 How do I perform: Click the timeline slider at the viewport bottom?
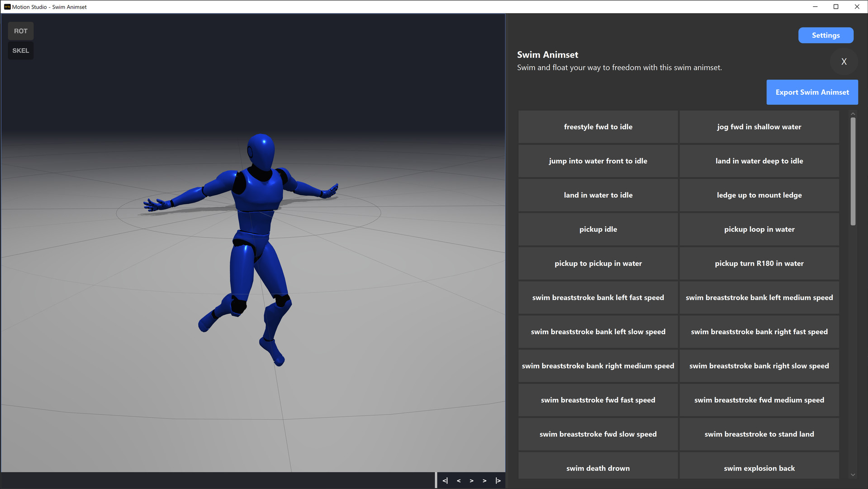coord(217,480)
